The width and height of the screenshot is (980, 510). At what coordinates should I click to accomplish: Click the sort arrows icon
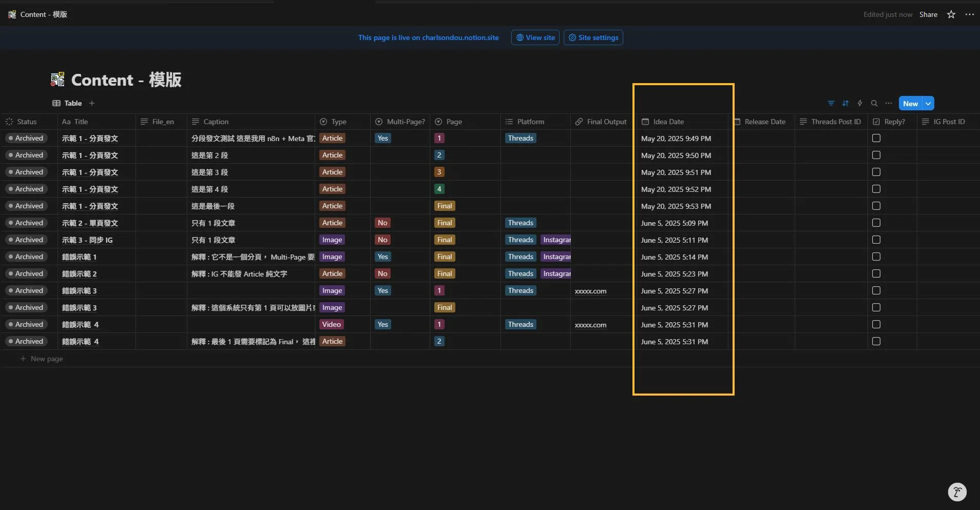845,103
